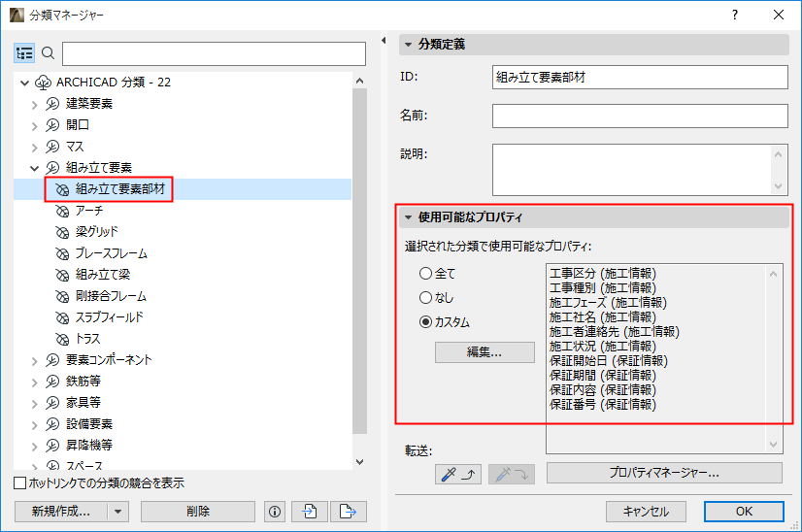Click the 説明 text area
Image resolution: width=802 pixels, height=532 pixels.
click(632, 170)
